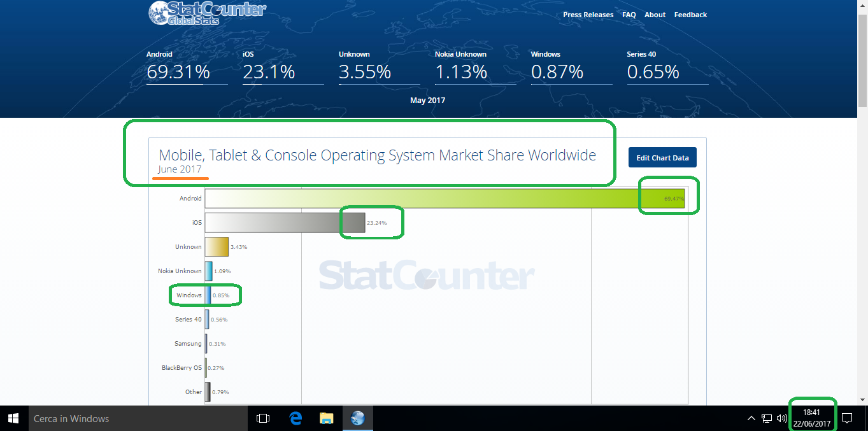Click the 1.09% Nokia Unknown value
This screenshot has width=868, height=431.
pos(223,271)
